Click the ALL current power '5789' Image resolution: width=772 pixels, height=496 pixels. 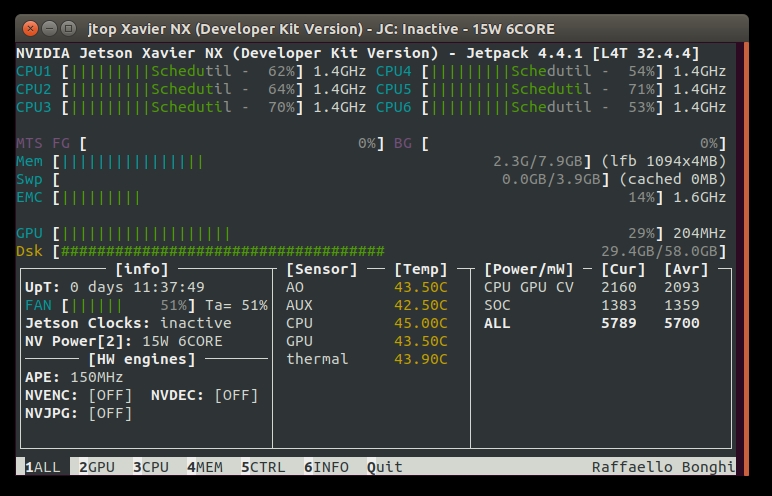coord(618,323)
